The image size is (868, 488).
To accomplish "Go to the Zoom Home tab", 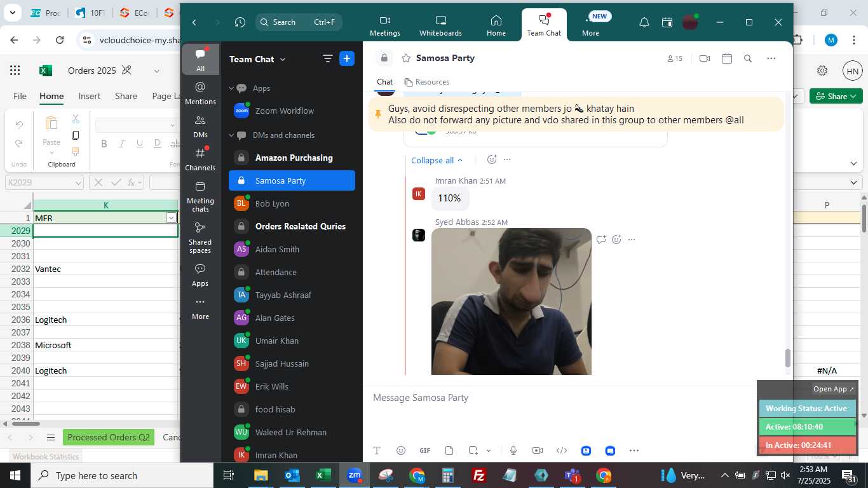I will tap(496, 25).
